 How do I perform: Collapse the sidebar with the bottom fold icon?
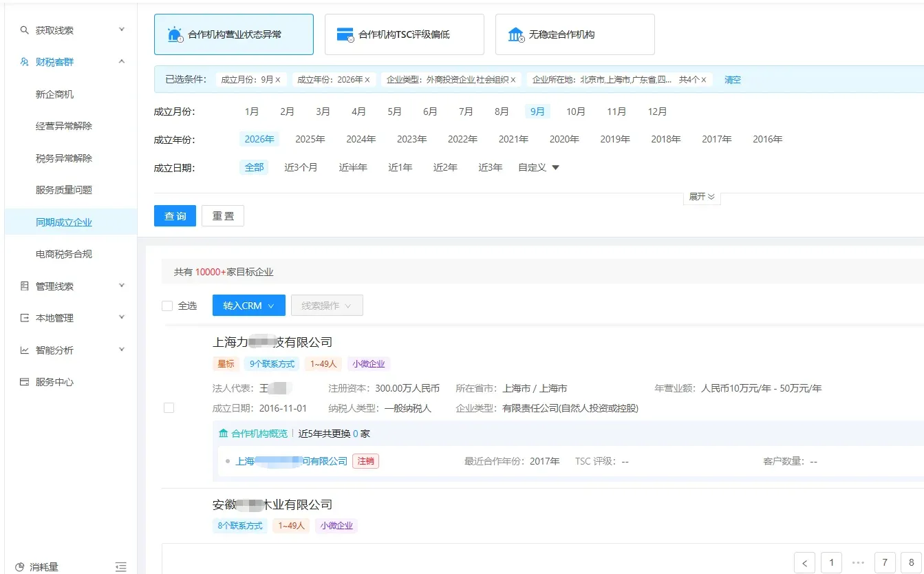point(121,567)
